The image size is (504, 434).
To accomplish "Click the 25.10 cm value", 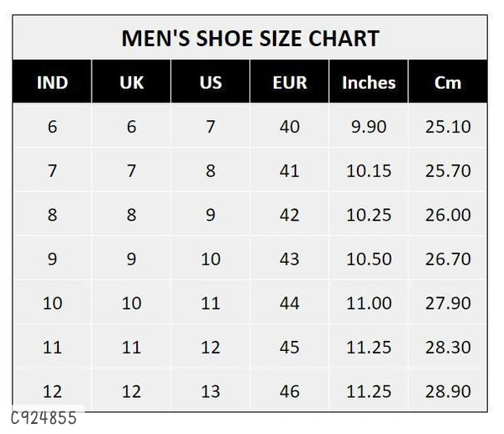I will coord(448,127).
